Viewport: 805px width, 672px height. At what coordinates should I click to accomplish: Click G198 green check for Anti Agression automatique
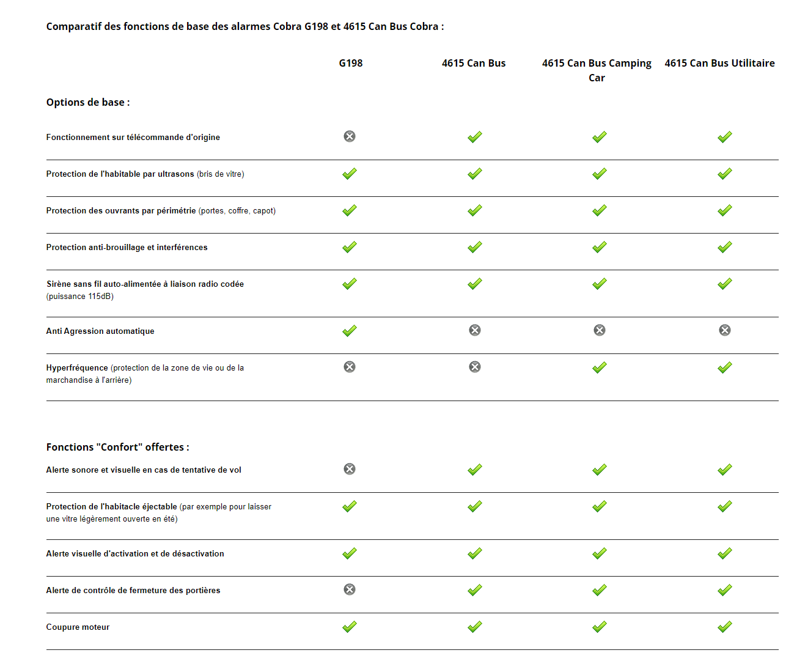point(350,331)
